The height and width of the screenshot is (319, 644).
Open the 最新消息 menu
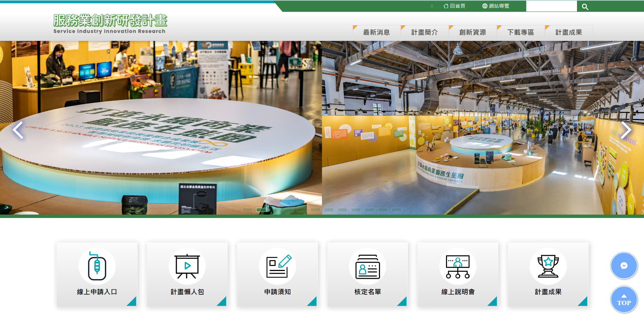[x=376, y=32]
